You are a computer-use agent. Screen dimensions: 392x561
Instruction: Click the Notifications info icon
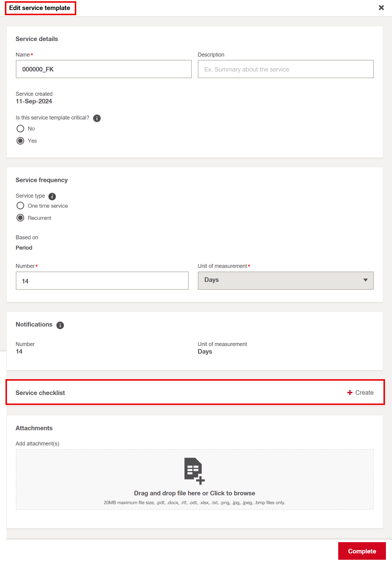coord(60,325)
